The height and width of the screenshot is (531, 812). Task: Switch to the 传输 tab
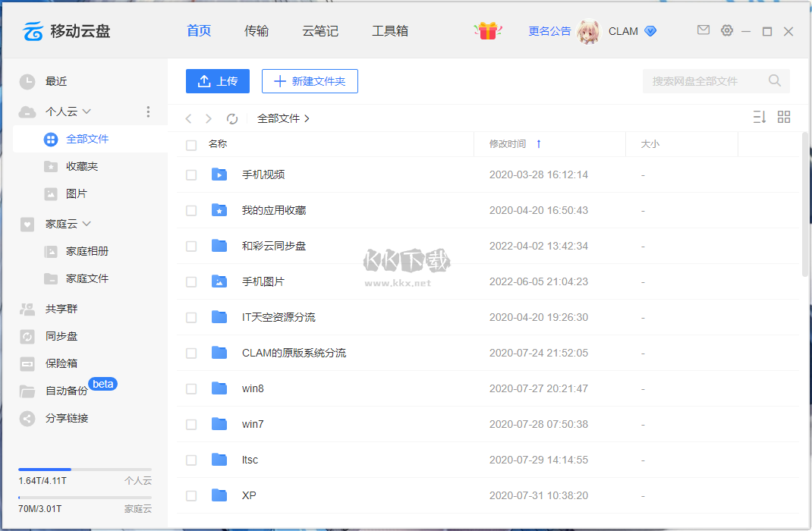point(257,31)
